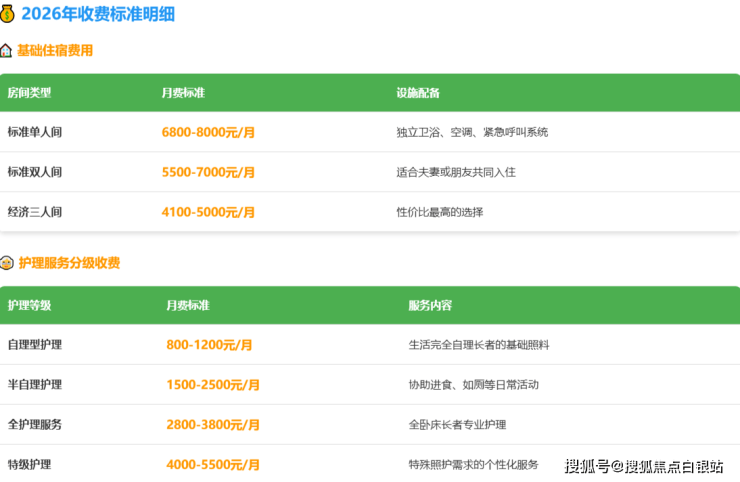740x482 pixels.
Task: Click the 房间类型 column header
Action: [x=29, y=93]
